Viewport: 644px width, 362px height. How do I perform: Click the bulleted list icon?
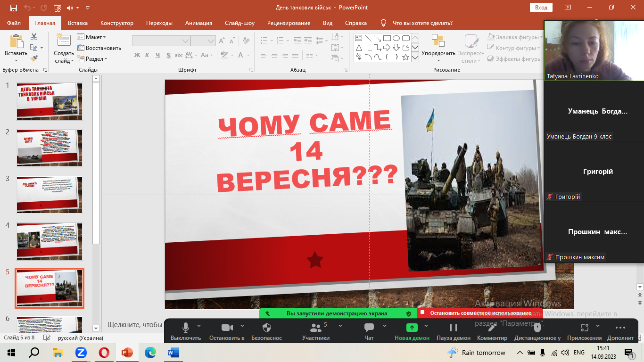coord(264,41)
